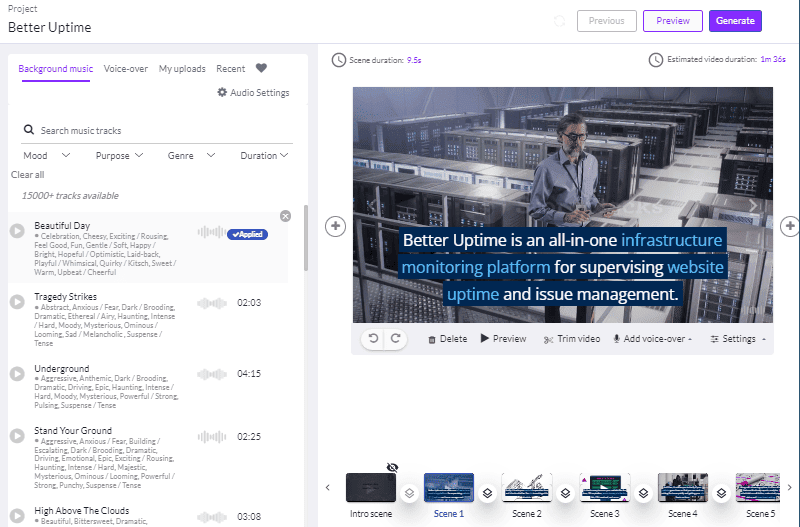Switch to Recent tab
The width and height of the screenshot is (800, 527).
coord(231,68)
